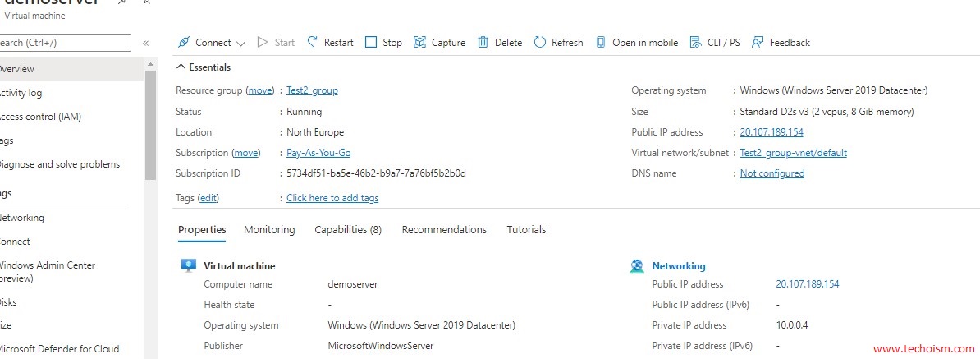The height and width of the screenshot is (359, 980).
Task: Switch to the Monitoring tab
Action: (x=269, y=229)
